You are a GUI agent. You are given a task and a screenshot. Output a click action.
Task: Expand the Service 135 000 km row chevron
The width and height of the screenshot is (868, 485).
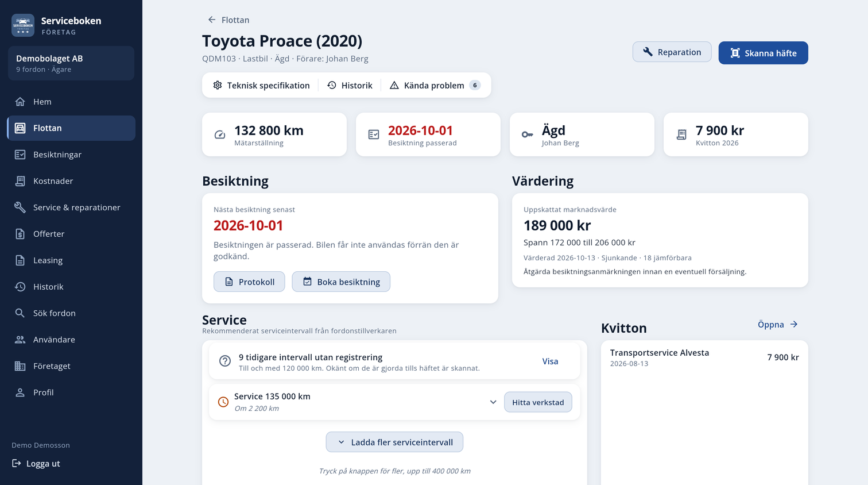pos(493,402)
